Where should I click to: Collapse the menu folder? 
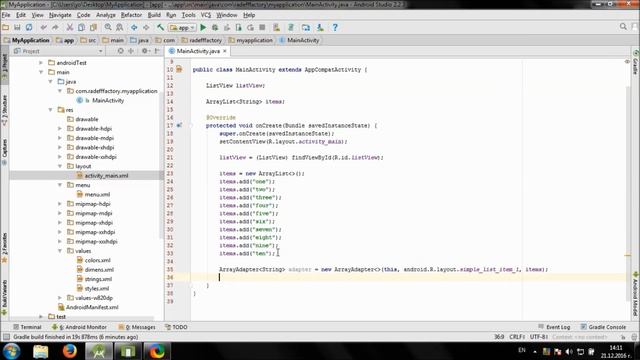coord(60,185)
